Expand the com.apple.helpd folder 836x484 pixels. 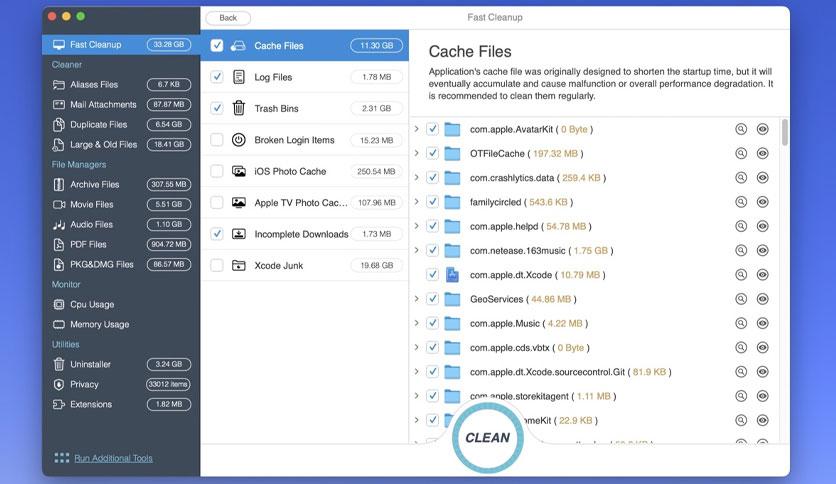(417, 226)
